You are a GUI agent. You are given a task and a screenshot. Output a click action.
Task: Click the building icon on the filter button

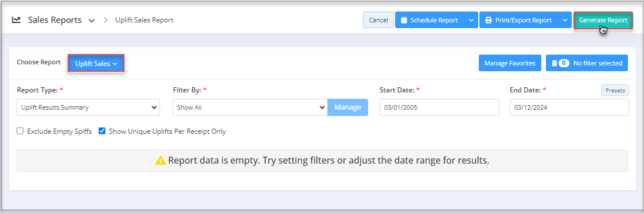554,63
